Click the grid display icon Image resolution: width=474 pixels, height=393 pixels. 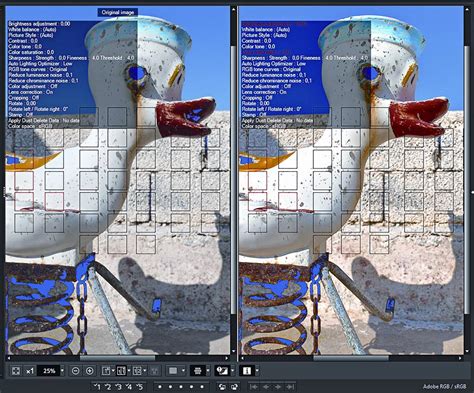click(173, 371)
